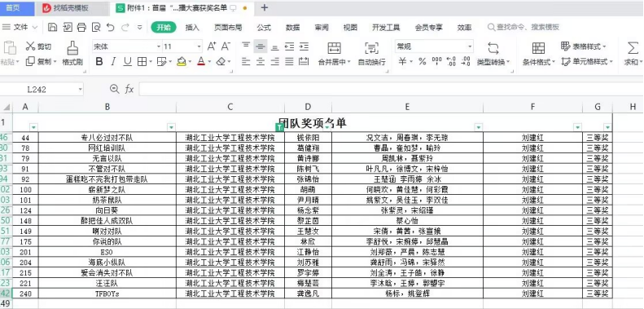Click the Save icon in quick toolbar
644x309 pixels.
53,27
